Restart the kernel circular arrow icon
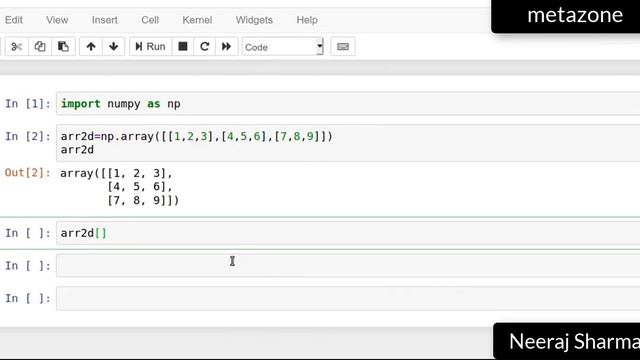Image resolution: width=640 pixels, height=360 pixels. (x=204, y=47)
